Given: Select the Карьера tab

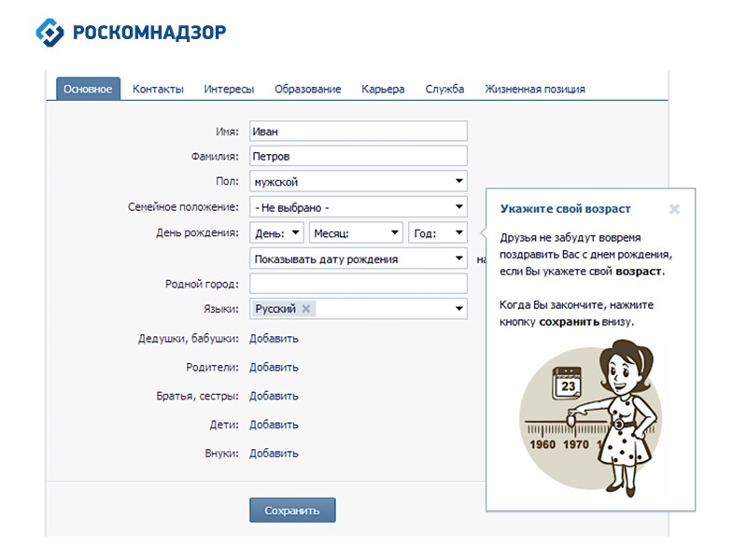Looking at the screenshot, I should [383, 89].
